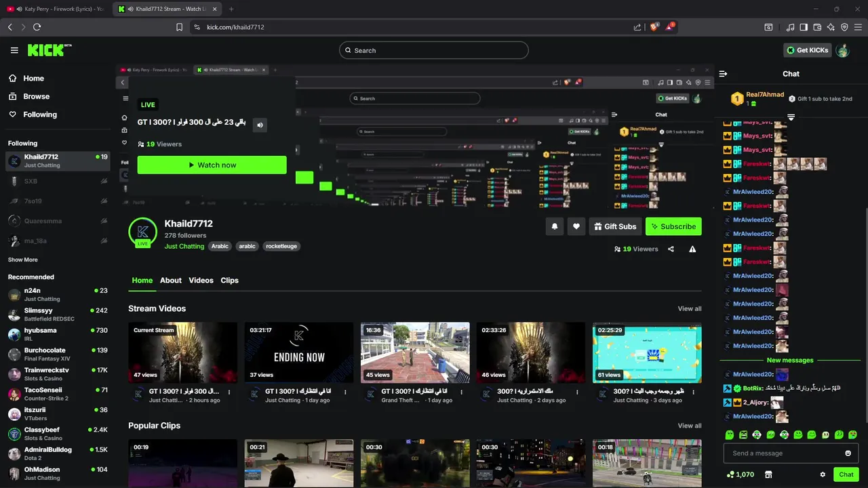Open the Kick hamburger sidebar menu

coord(14,50)
